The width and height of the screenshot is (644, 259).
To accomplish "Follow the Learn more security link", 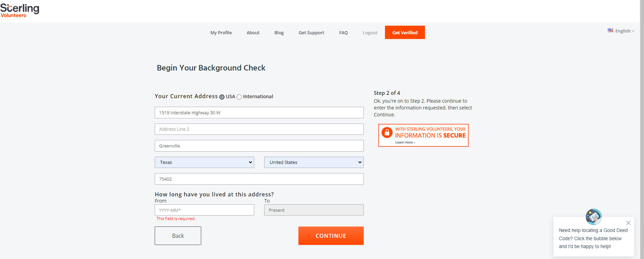I will [405, 143].
